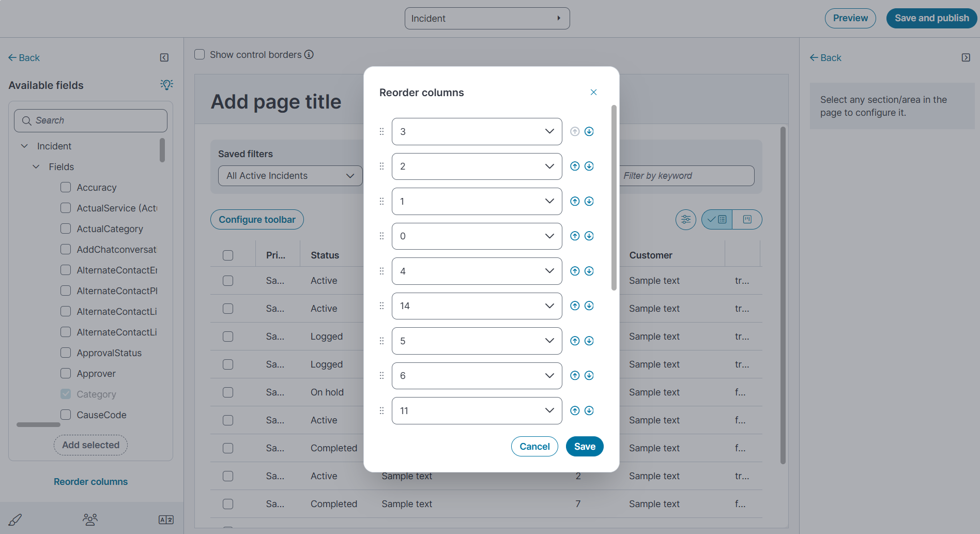Open the translation language icon
The height and width of the screenshot is (534, 980).
click(166, 520)
